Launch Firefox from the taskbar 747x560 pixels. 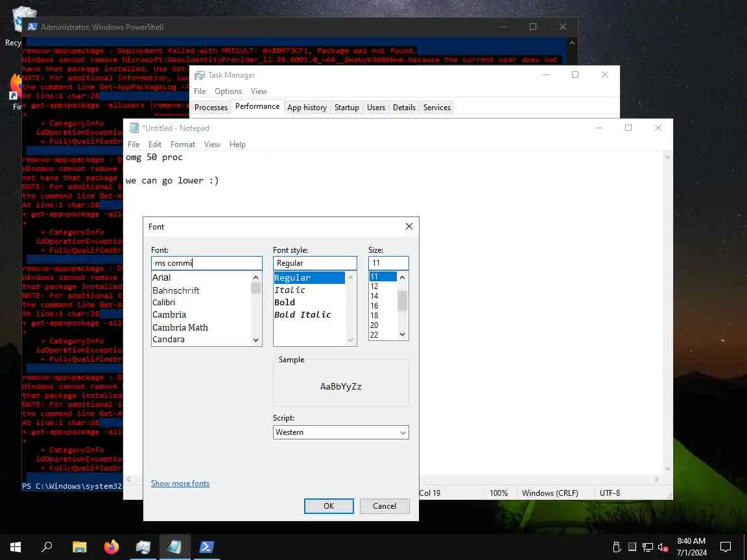pyautogui.click(x=112, y=546)
